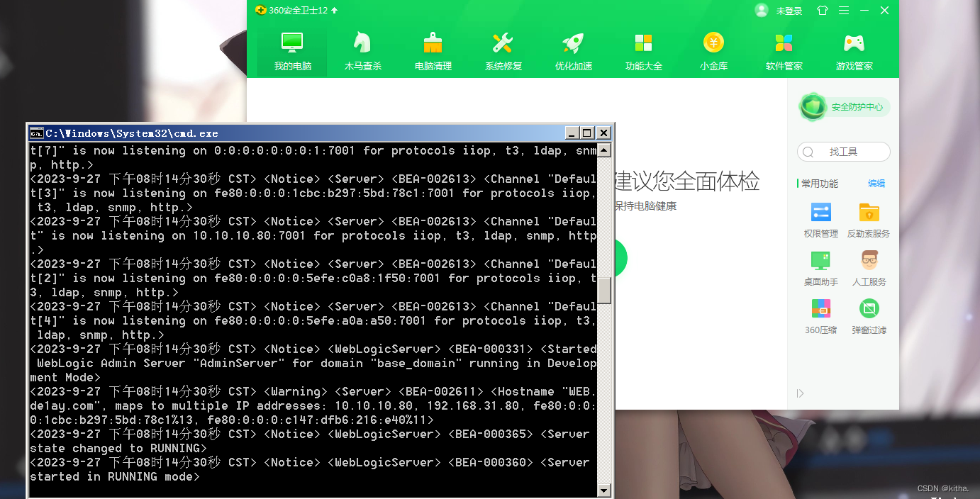Click the 小金库 coin icon
980x499 pixels.
(x=713, y=50)
